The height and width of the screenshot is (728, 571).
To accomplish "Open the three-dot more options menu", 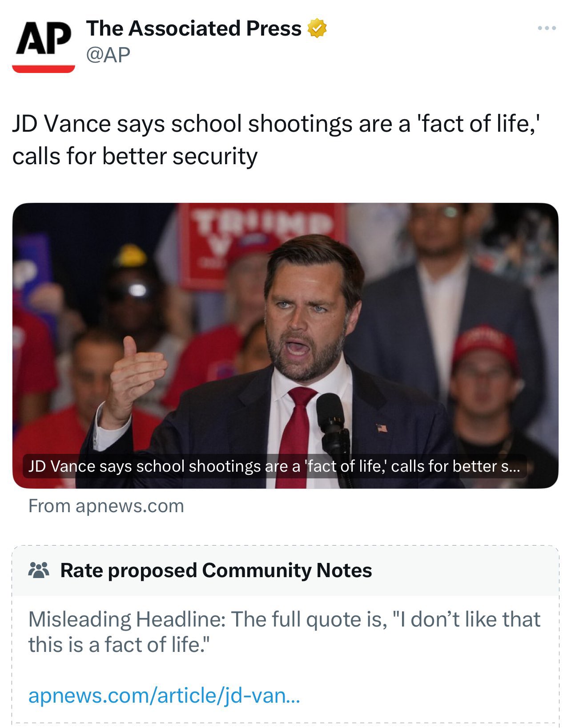I will pos(547,28).
